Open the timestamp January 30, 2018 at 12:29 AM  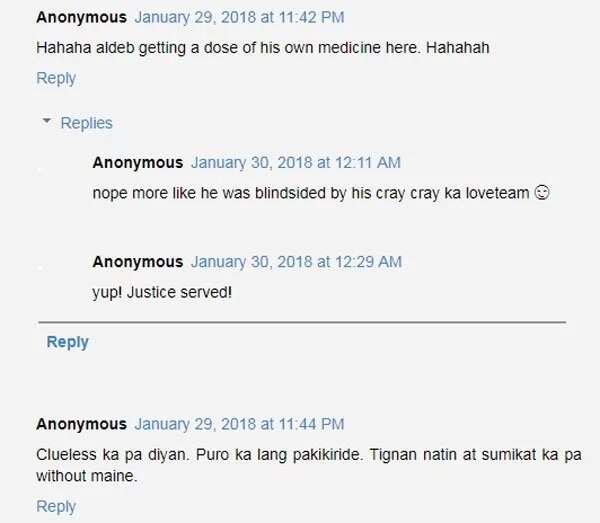click(296, 262)
